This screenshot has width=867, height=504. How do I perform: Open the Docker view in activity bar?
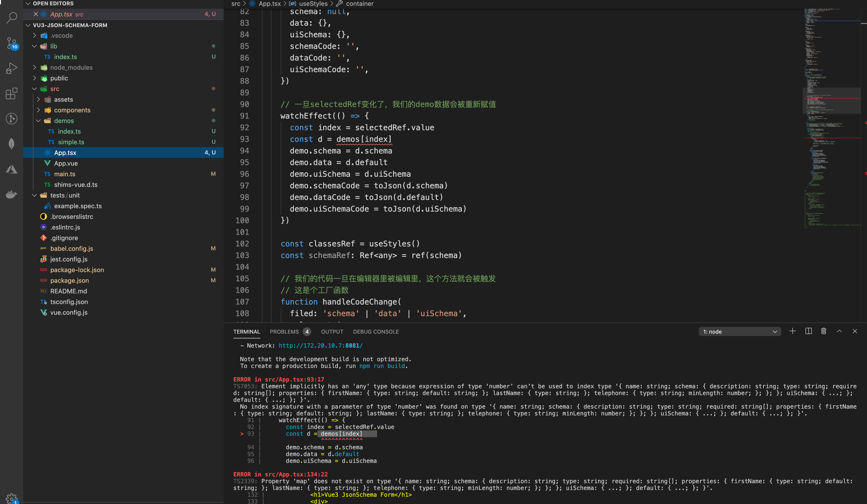pos(12,194)
